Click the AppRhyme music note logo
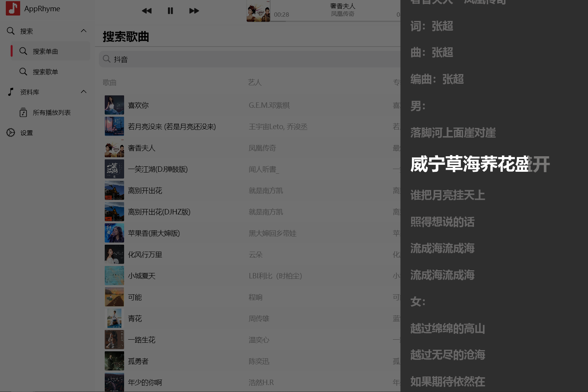The height and width of the screenshot is (392, 588). pyautogui.click(x=13, y=8)
